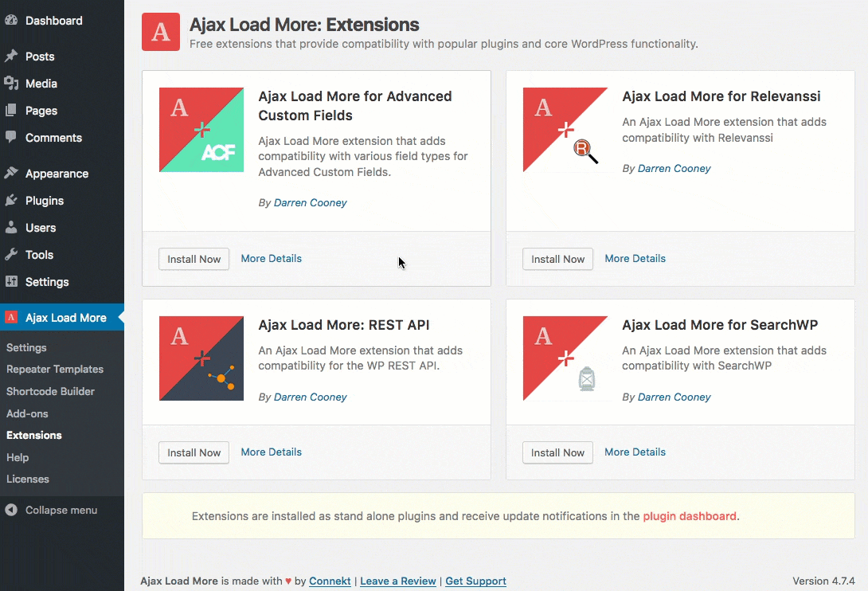
Task: Click the Leave a Review link
Action: click(x=398, y=581)
